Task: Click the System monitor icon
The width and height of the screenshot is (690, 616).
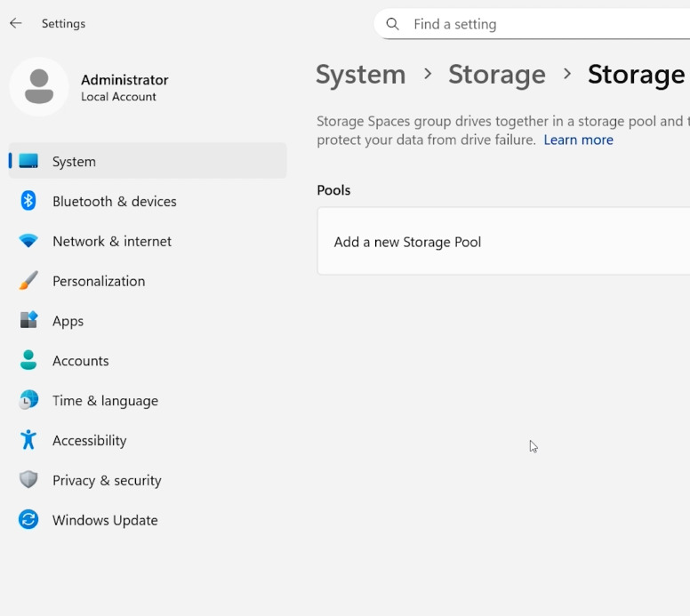Action: click(x=28, y=161)
